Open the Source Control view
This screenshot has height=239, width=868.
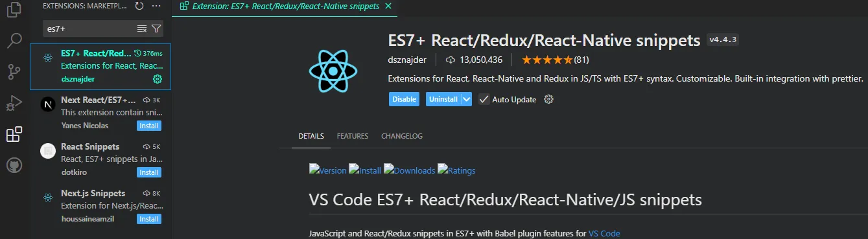(14, 72)
